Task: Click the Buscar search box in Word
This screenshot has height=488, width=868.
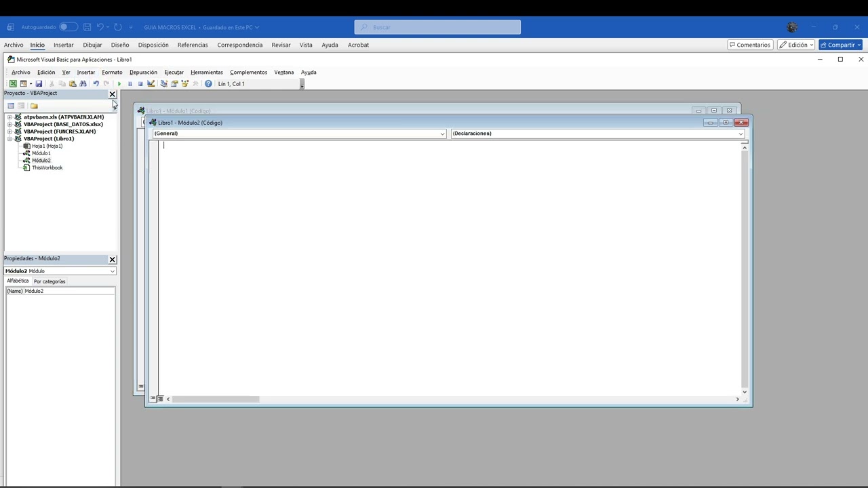Action: 437,27
